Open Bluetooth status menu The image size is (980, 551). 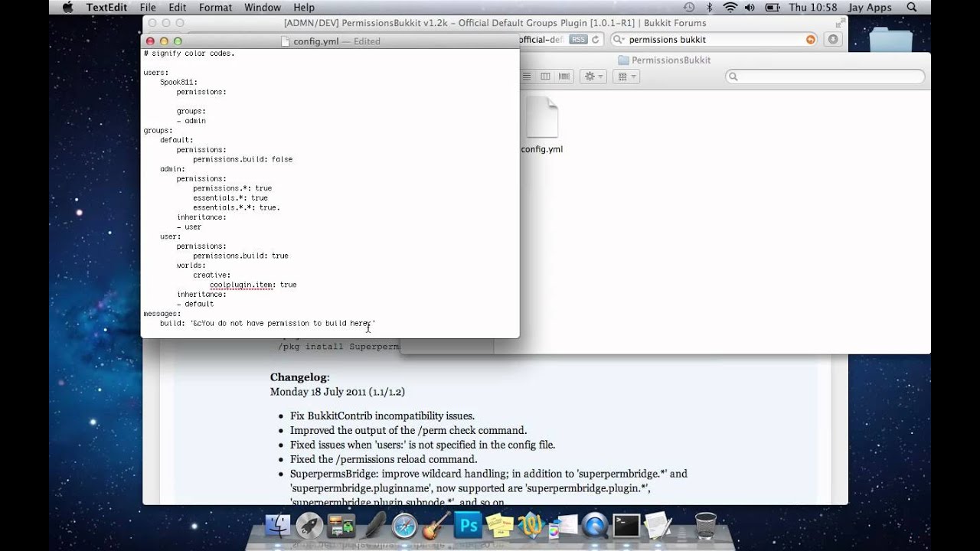(x=709, y=8)
